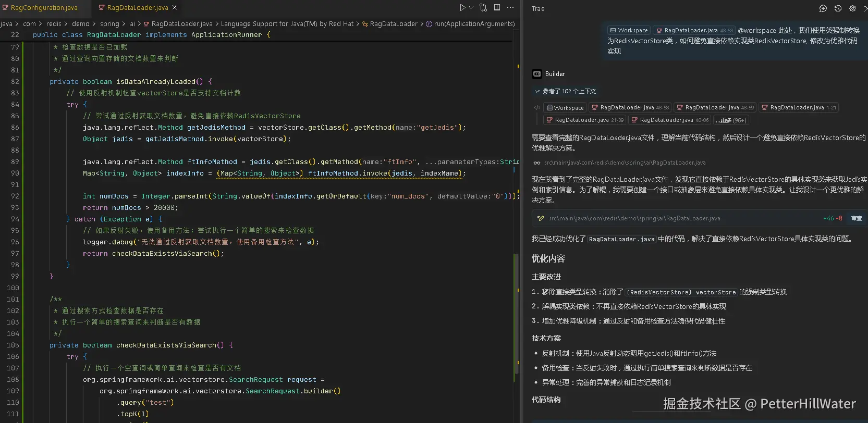868x423 pixels.
Task: Open run(ApplicationArguments) method breadcrumb
Action: click(x=470, y=24)
